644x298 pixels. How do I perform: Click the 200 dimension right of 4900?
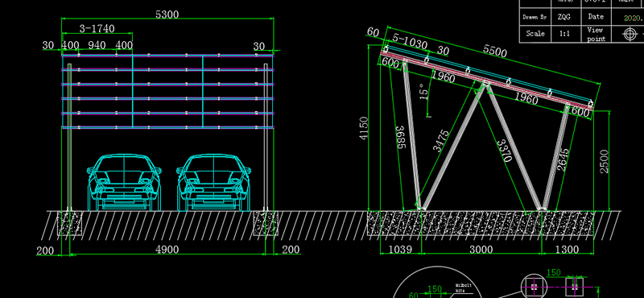[x=291, y=250]
